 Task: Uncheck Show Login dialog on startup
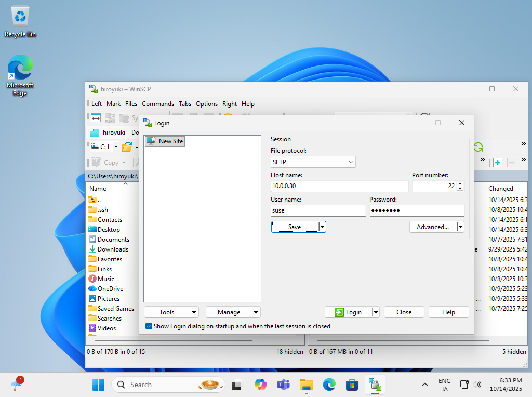click(149, 326)
